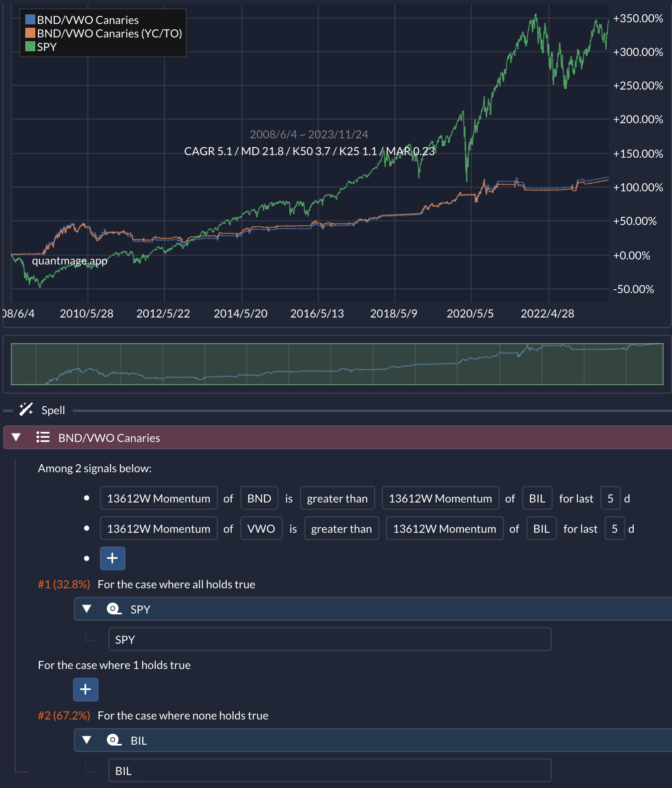Collapse the SPY asset group
Image resolution: width=672 pixels, height=788 pixels.
pos(87,609)
